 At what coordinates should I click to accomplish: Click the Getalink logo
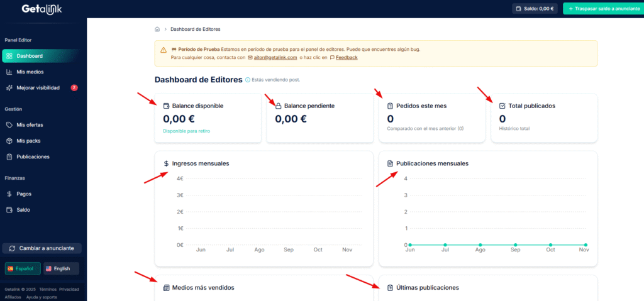click(42, 8)
